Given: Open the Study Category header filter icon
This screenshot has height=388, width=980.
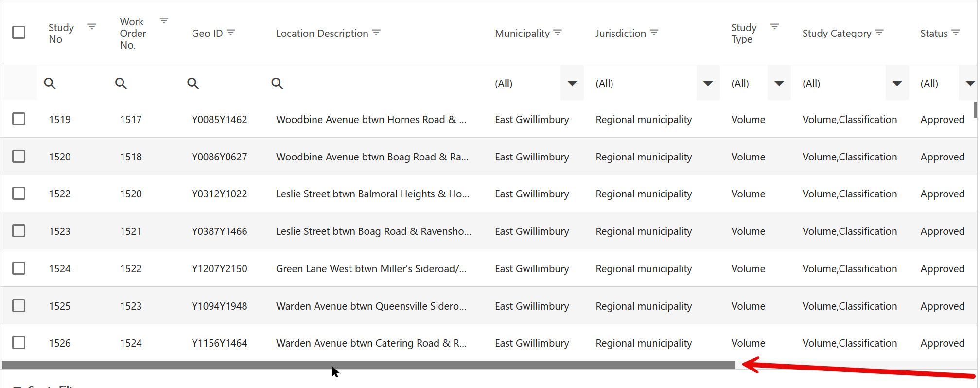Looking at the screenshot, I should pos(879,33).
